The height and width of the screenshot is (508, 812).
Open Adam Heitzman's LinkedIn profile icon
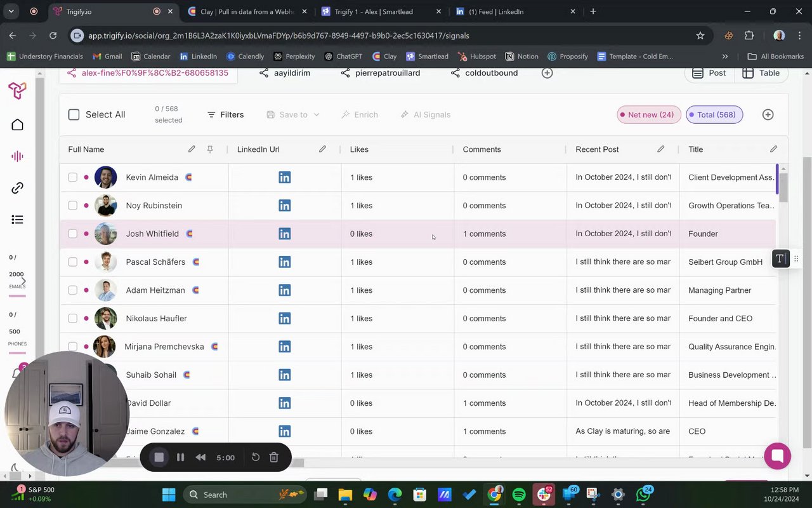point(285,290)
